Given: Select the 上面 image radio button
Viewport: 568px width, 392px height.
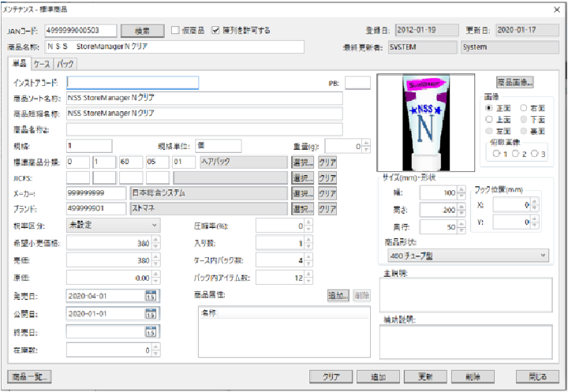Looking at the screenshot, I should click(x=490, y=118).
